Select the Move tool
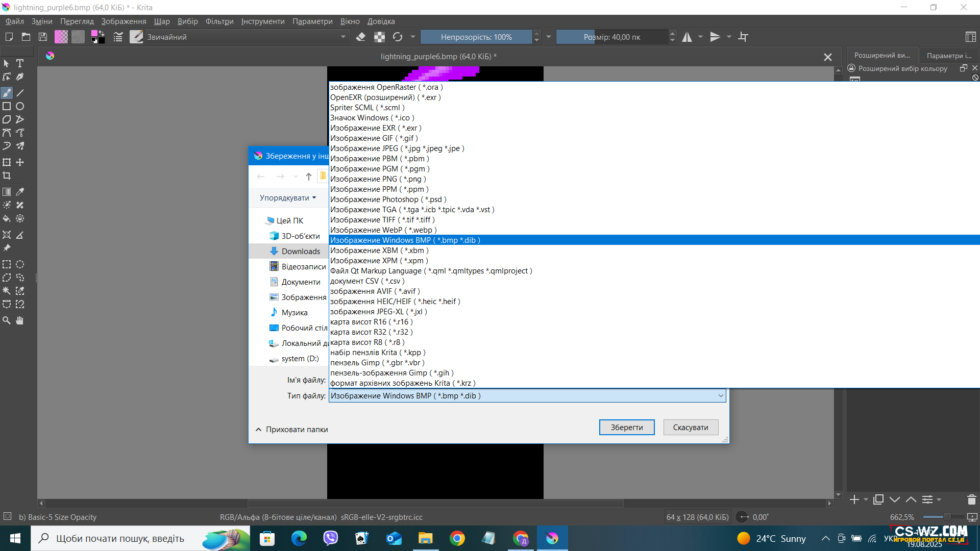 point(20,162)
